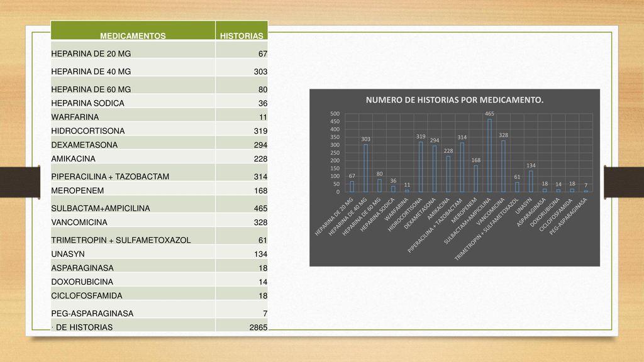Click the value 319 in the HISTORIAS column
644x362 pixels.
click(x=261, y=131)
